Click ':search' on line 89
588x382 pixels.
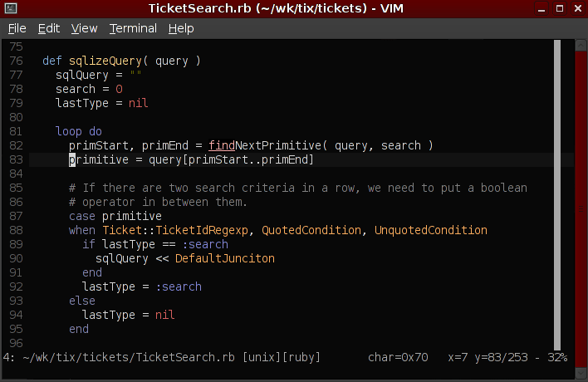(205, 244)
